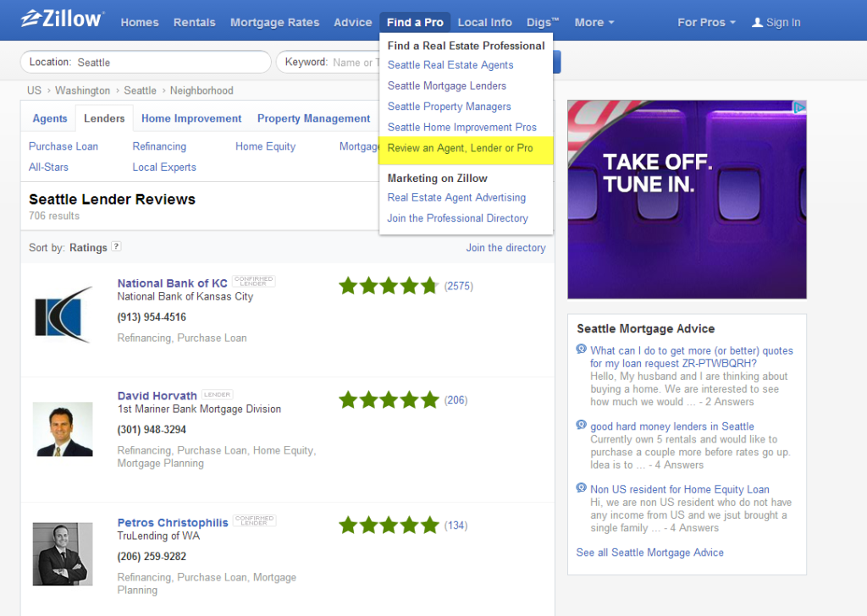The width and height of the screenshot is (867, 616).
Task: Click the Take Off Tune In ad
Action: click(687, 200)
